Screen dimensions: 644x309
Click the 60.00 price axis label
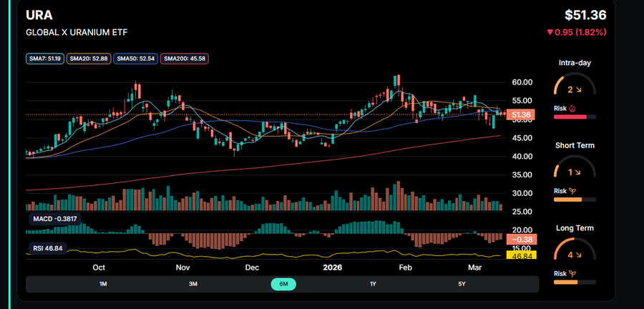[x=522, y=82]
